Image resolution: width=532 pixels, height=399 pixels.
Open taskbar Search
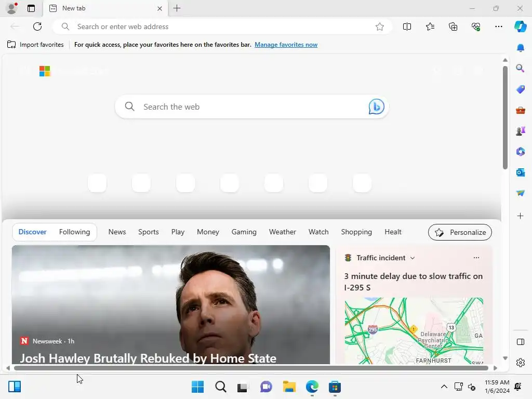(220, 387)
